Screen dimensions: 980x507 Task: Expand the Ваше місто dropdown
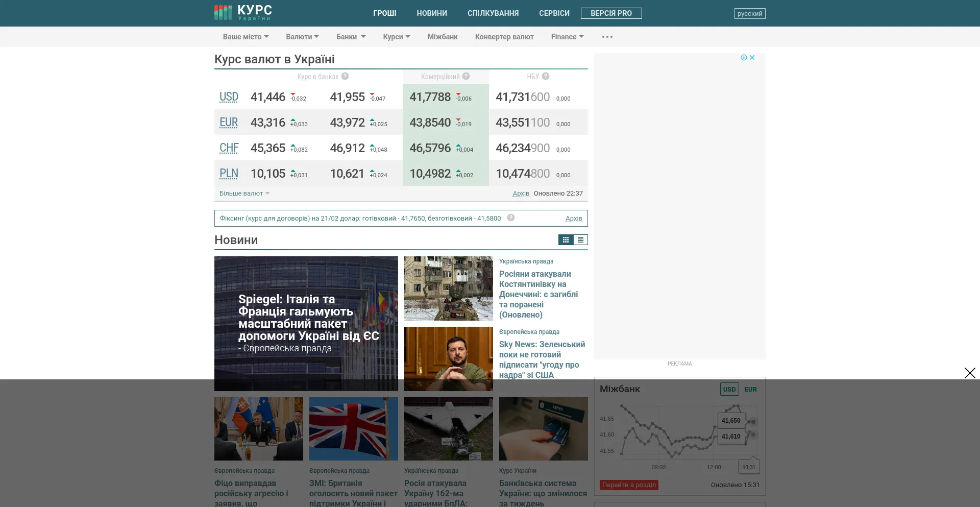(246, 37)
